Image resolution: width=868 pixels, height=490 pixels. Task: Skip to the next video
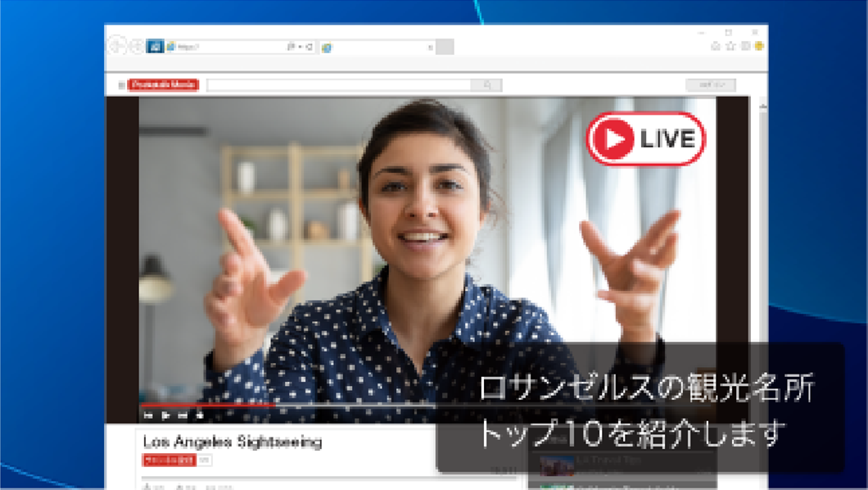[x=183, y=415]
